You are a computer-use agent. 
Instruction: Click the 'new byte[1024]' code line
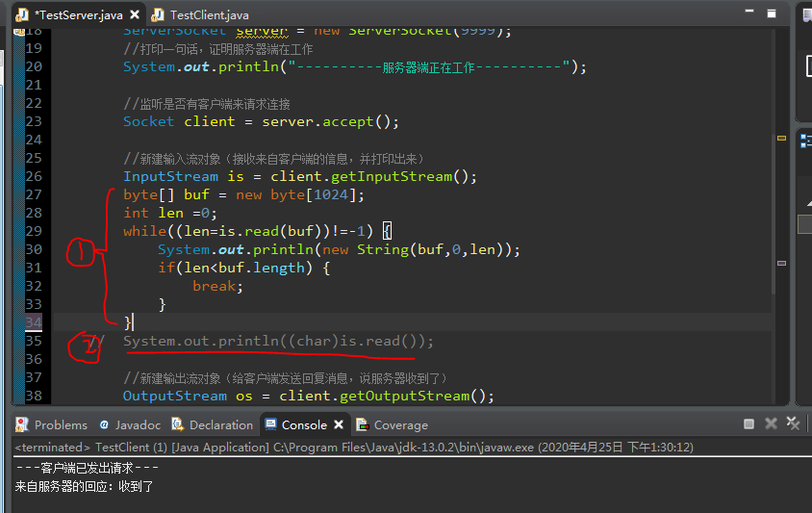click(244, 194)
